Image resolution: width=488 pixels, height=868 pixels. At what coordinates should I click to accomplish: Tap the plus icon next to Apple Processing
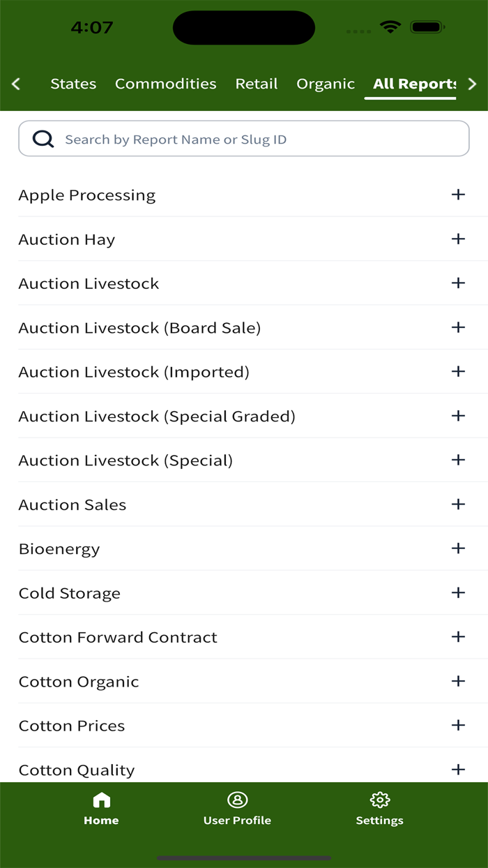pyautogui.click(x=458, y=195)
